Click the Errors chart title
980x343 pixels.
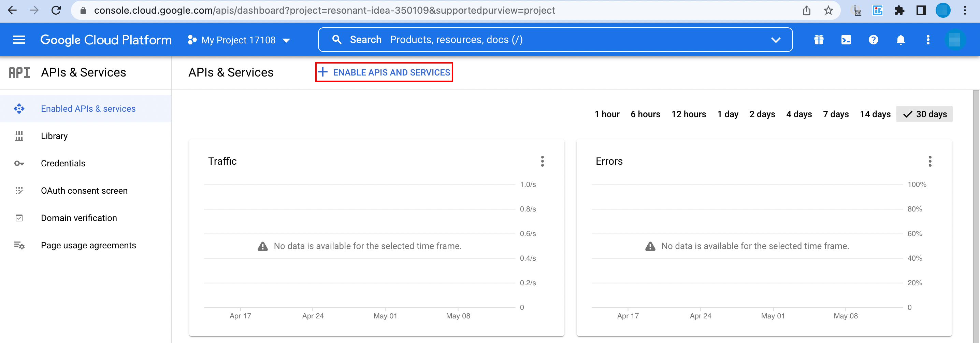point(609,161)
